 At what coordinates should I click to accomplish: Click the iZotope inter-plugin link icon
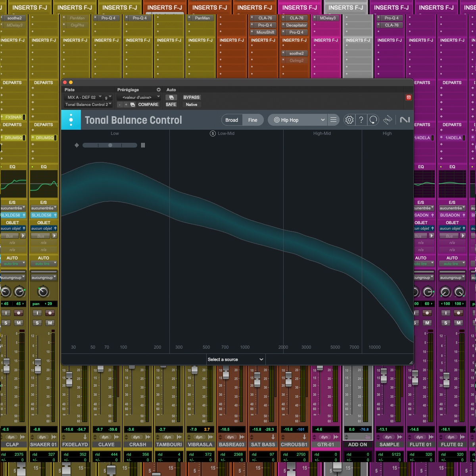tap(388, 120)
